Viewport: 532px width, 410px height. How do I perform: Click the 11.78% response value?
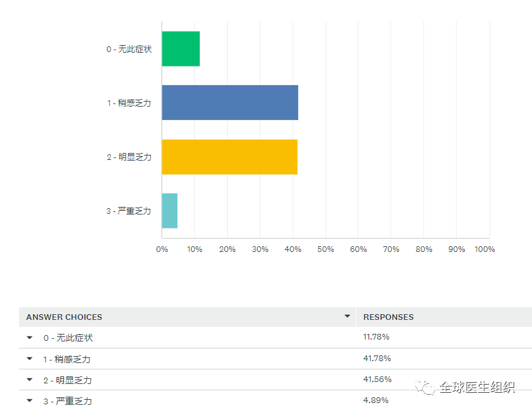pos(376,337)
